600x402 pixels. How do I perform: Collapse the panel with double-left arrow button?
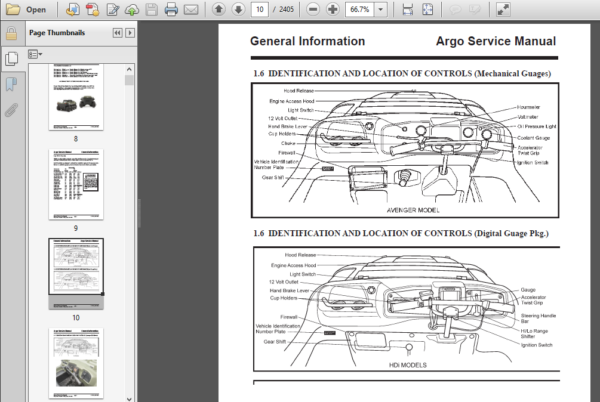coord(117,33)
